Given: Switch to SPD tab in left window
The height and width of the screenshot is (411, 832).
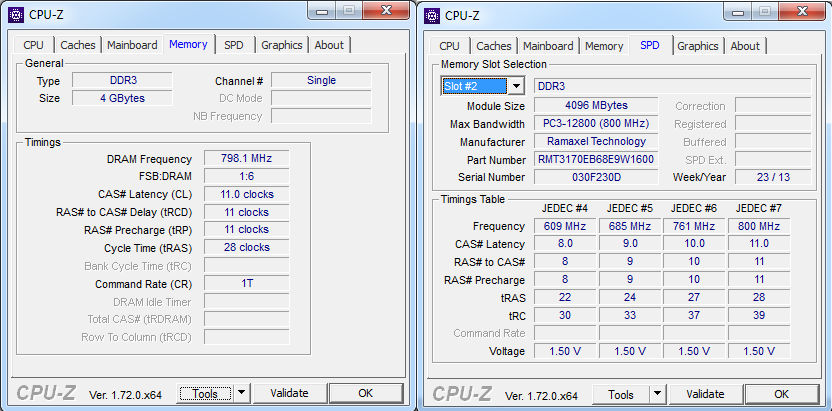Looking at the screenshot, I should tap(233, 45).
